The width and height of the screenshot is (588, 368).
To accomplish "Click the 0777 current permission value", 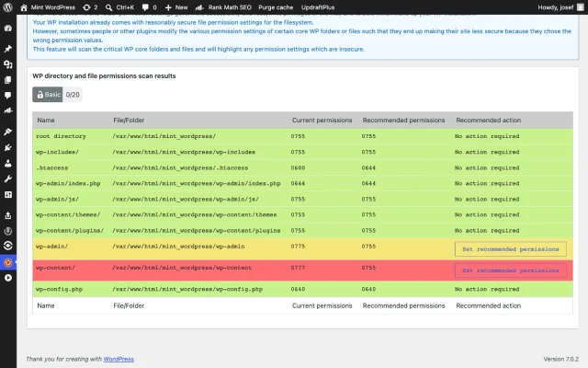I will pos(298,268).
